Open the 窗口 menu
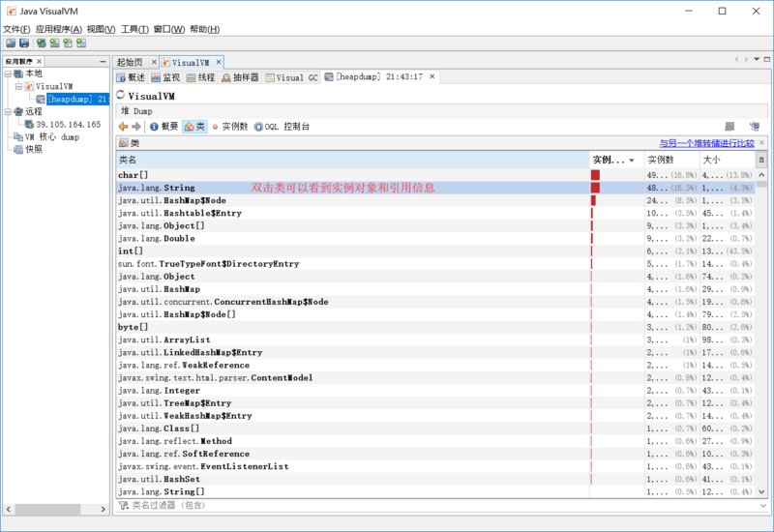This screenshot has height=532, width=774. tap(168, 29)
